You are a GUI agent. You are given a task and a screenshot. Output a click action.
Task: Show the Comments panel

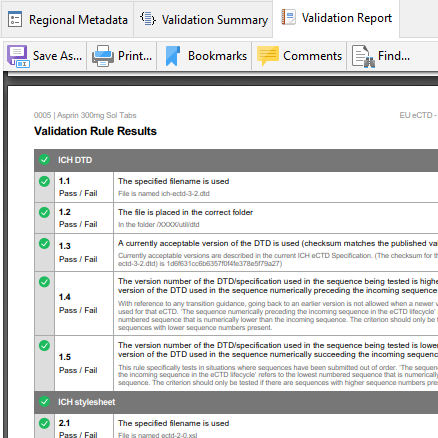299,56
